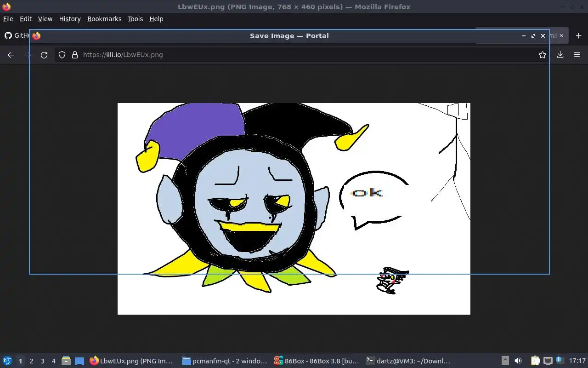Open the Edit menu
The width and height of the screenshot is (588, 368).
click(26, 19)
